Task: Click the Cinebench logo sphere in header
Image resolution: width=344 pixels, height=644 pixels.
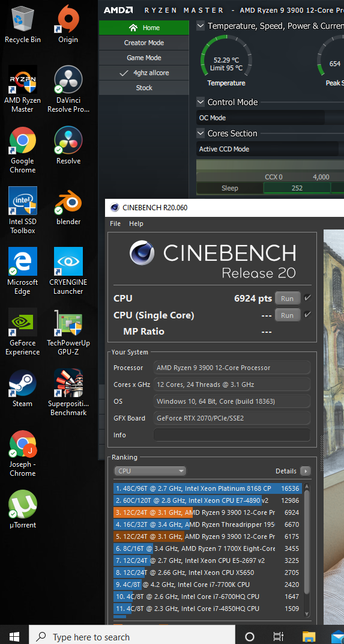Action: tap(142, 253)
